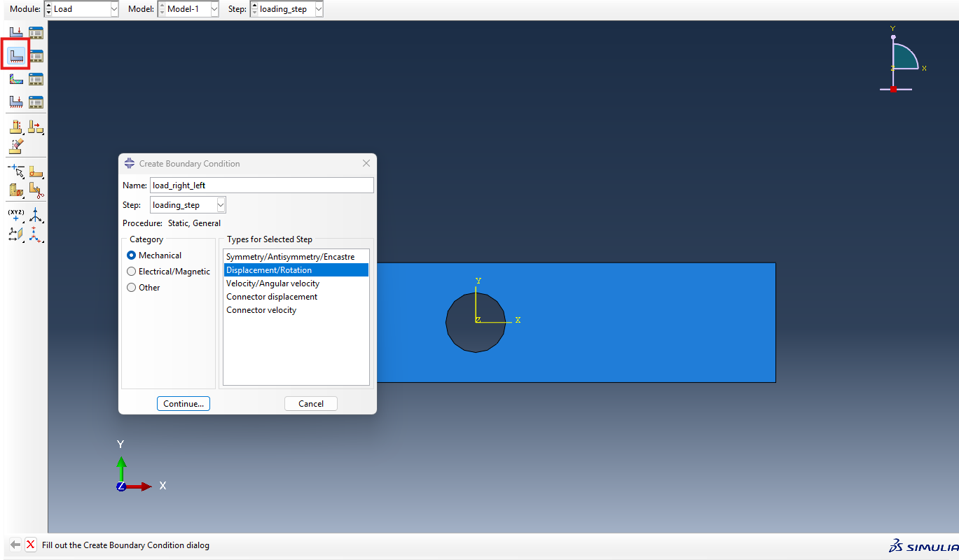Image resolution: width=959 pixels, height=560 pixels.
Task: Click the Remove Faces eraser tool icon
Action: point(15,146)
